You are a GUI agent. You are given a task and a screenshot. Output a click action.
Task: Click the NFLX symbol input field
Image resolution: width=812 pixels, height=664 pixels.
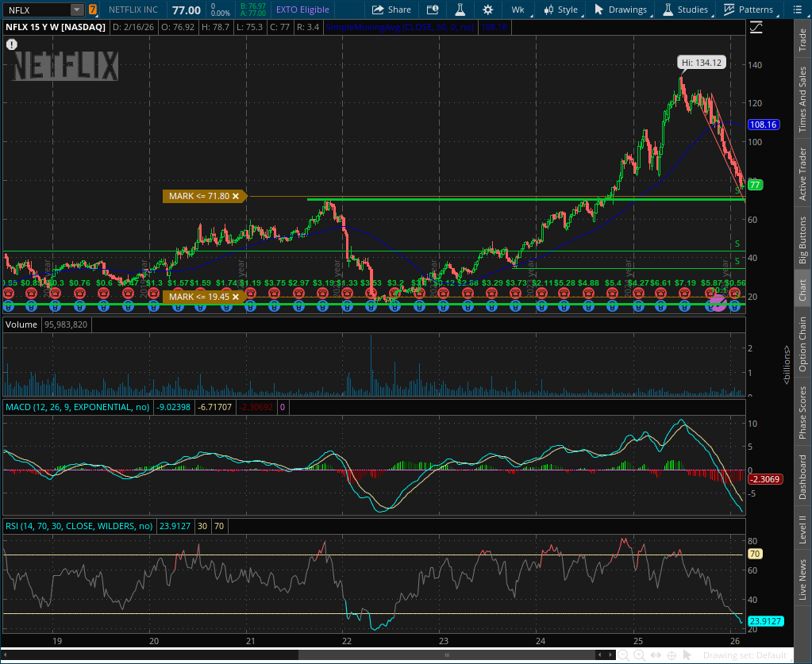(x=37, y=10)
